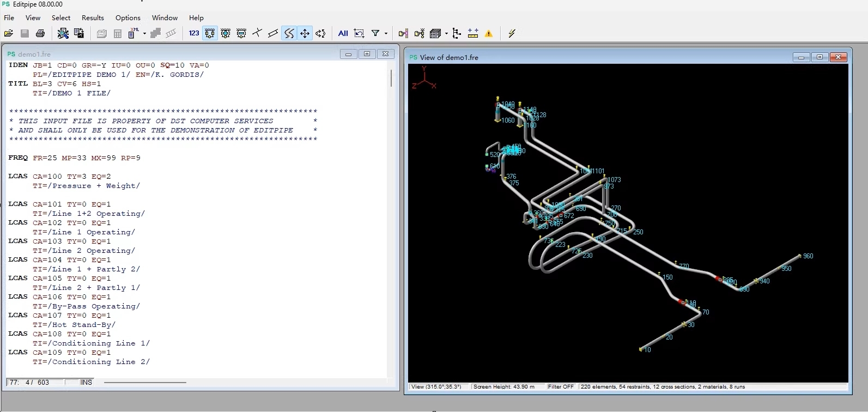Image resolution: width=868 pixels, height=412 pixels.
Task: Open the Results menu
Action: coord(93,17)
